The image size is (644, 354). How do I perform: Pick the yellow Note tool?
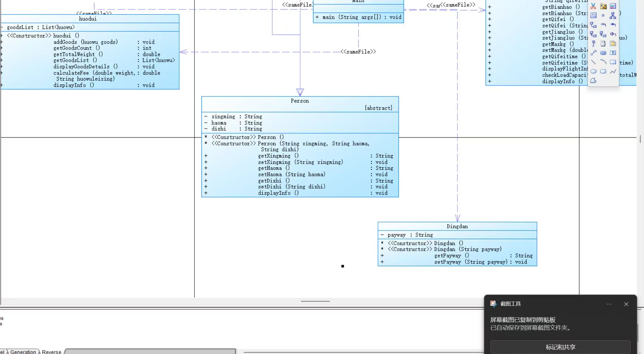(613, 43)
